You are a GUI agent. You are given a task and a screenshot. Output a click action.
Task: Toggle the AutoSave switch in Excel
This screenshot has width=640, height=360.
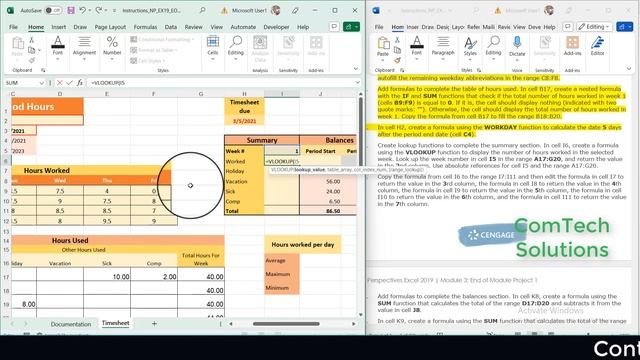(x=53, y=10)
